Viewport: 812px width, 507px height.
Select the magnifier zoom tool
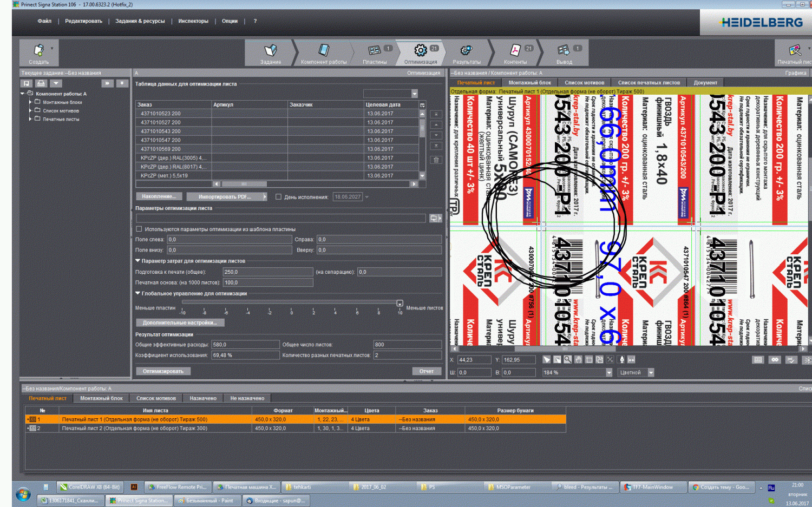coord(567,359)
